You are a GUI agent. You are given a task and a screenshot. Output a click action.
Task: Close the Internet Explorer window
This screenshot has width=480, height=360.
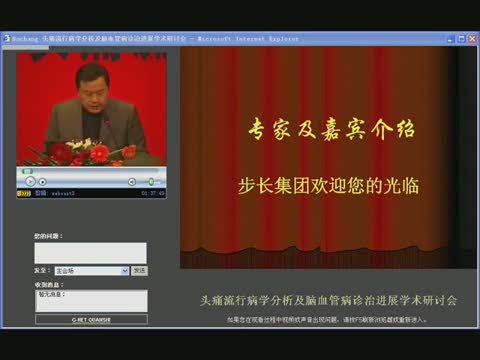(472, 39)
